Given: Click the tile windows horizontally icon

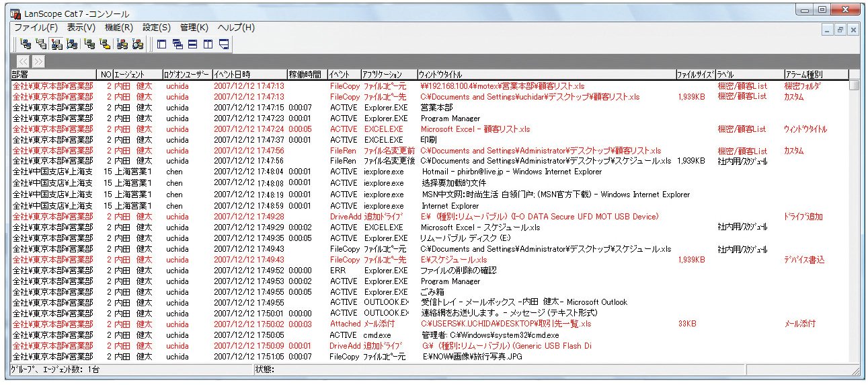Looking at the screenshot, I should point(193,44).
